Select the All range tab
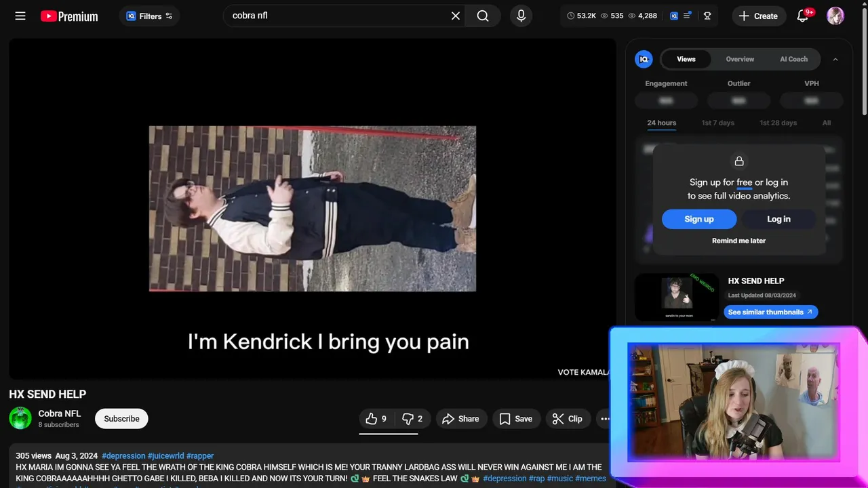 pyautogui.click(x=827, y=123)
